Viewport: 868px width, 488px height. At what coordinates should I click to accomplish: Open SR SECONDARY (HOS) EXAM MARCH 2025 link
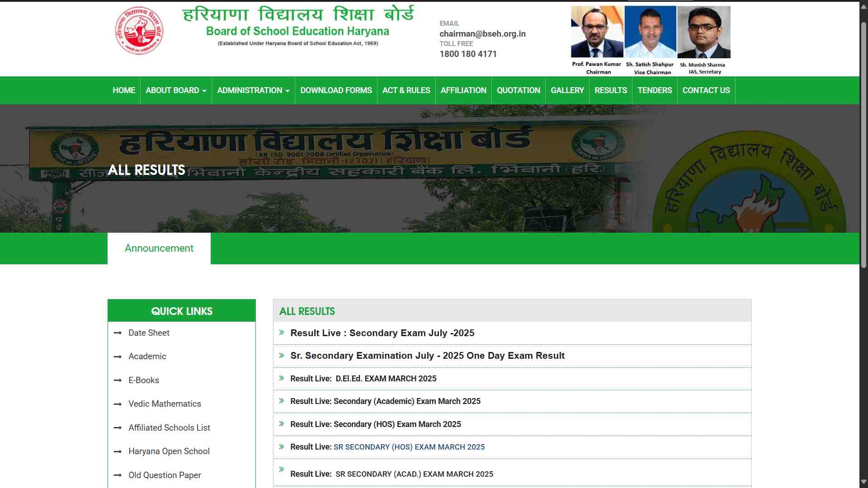(x=409, y=447)
